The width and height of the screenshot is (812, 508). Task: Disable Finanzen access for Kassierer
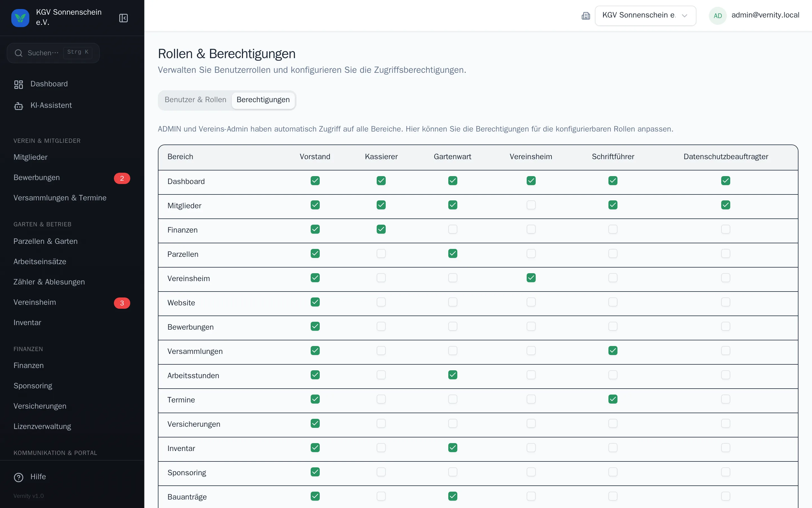tap(381, 229)
